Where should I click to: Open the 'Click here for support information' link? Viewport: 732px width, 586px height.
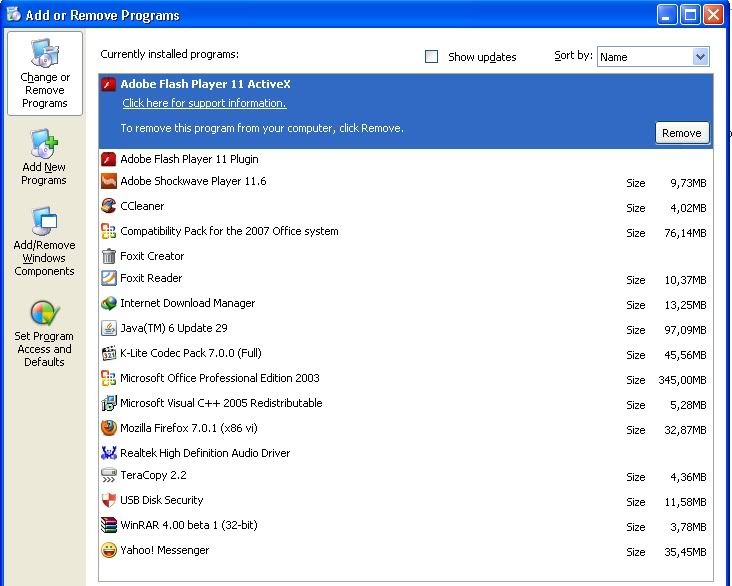(x=204, y=103)
